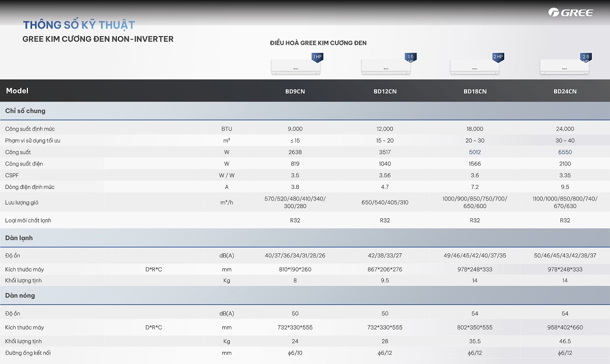610x364 pixels.
Task: Click the Model header label
Action: coord(17,91)
